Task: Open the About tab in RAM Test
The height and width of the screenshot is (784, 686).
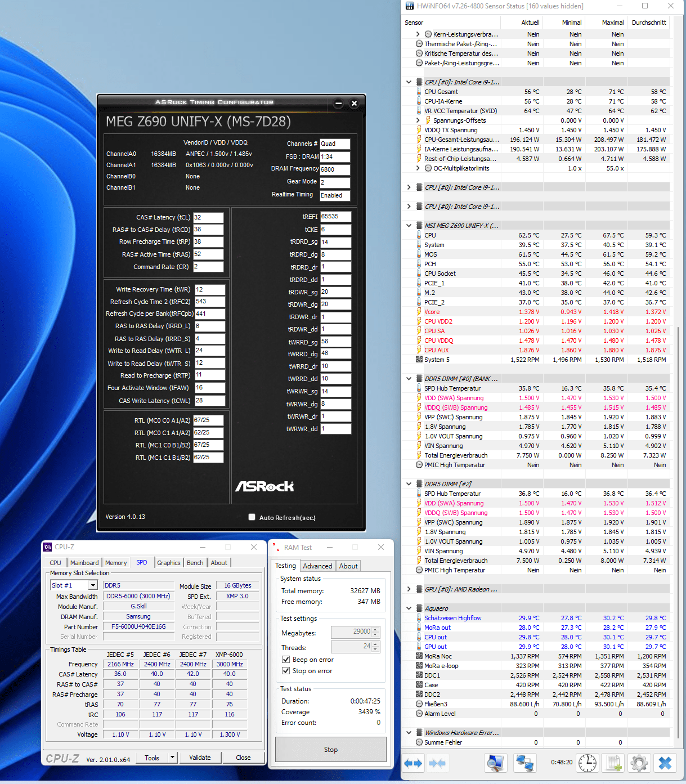Action: (x=348, y=566)
